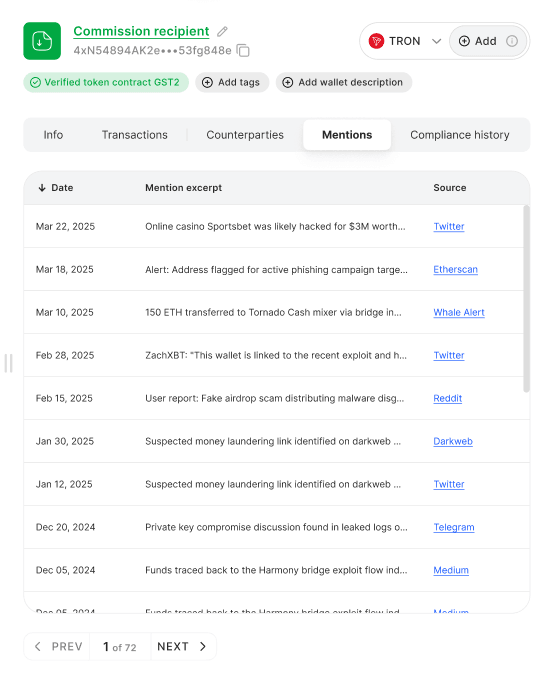Open the Compliance history tab
Image resolution: width=539 pixels, height=679 pixels.
460,135
